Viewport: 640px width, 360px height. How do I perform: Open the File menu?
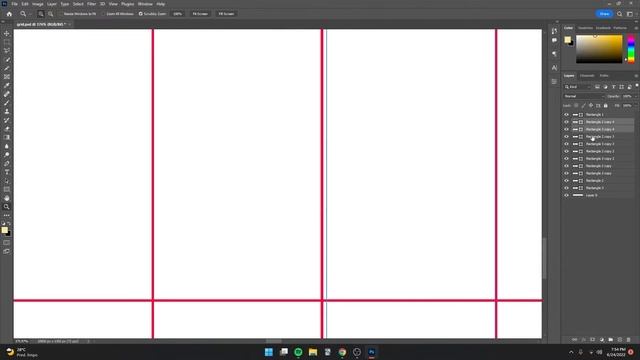click(x=14, y=4)
